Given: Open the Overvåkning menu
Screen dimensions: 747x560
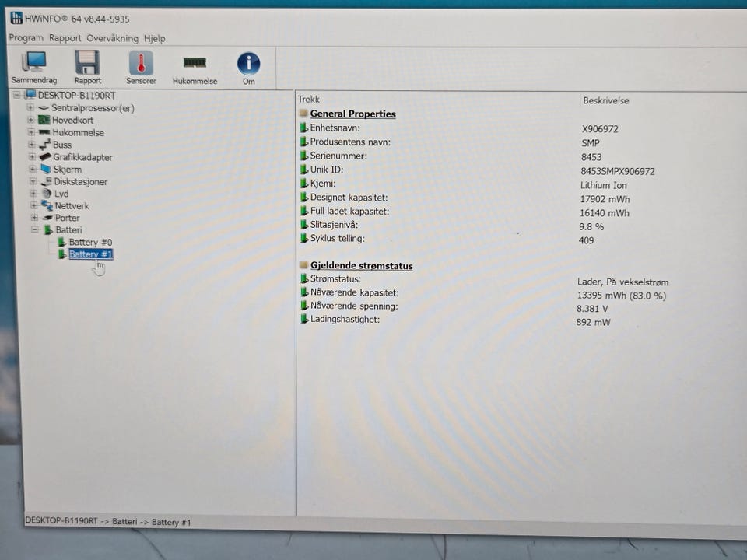Looking at the screenshot, I should coord(112,38).
